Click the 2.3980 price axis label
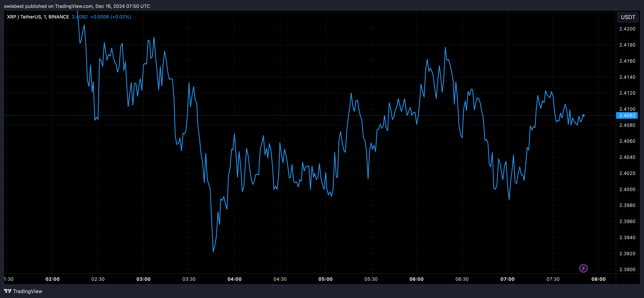Screen dimensions: 644x298 (x=627, y=205)
